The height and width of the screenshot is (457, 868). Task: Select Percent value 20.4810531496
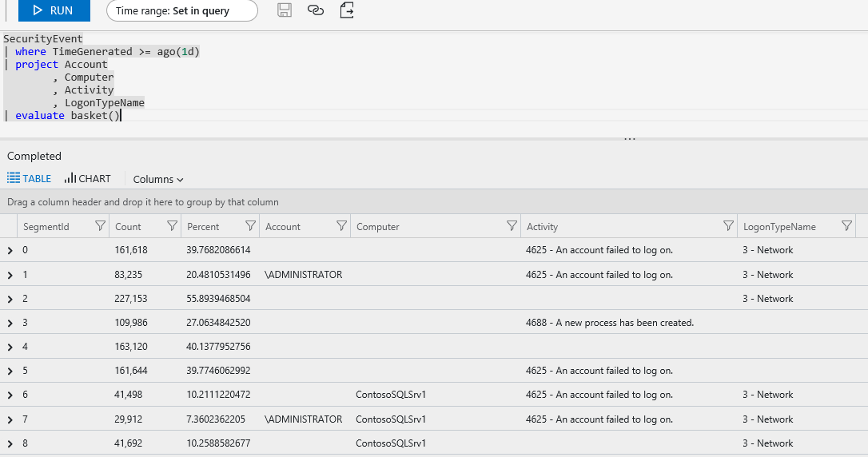coord(218,274)
